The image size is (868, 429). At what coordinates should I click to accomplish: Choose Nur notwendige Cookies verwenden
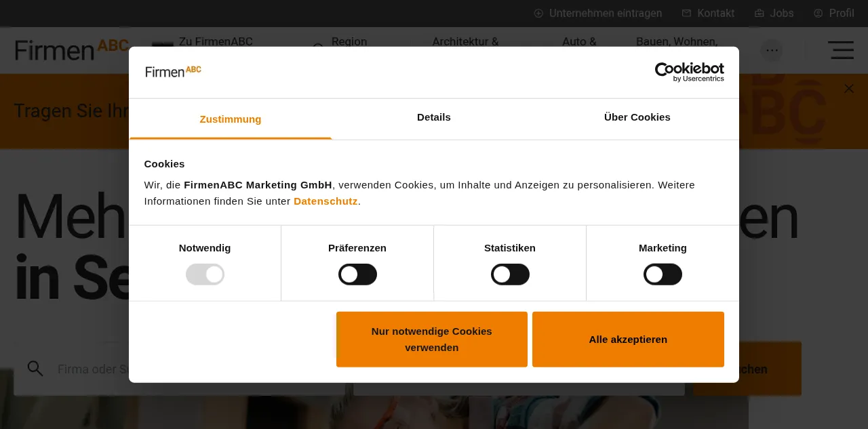[x=432, y=340]
